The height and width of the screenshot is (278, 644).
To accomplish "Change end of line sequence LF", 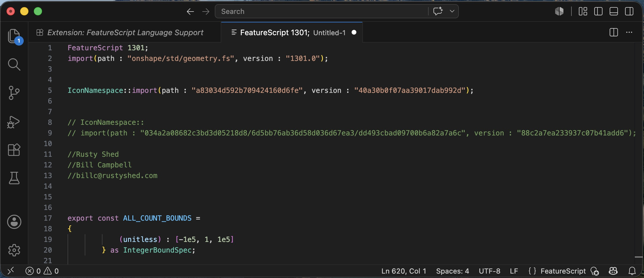I will coord(514,271).
